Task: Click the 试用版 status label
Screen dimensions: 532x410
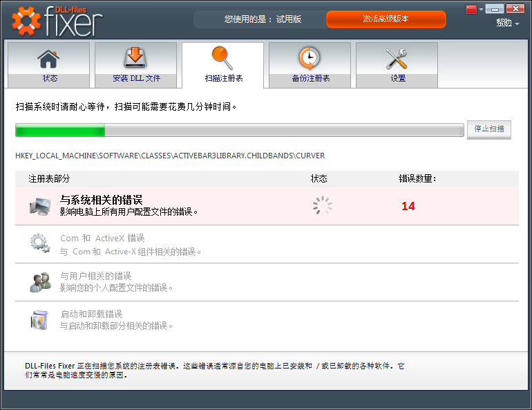Action: coord(289,19)
